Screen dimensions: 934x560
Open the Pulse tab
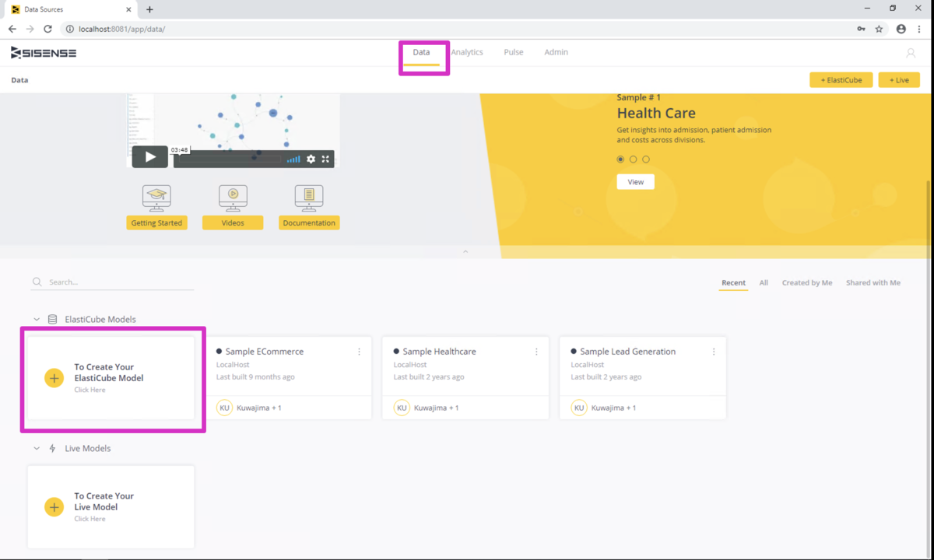click(514, 52)
